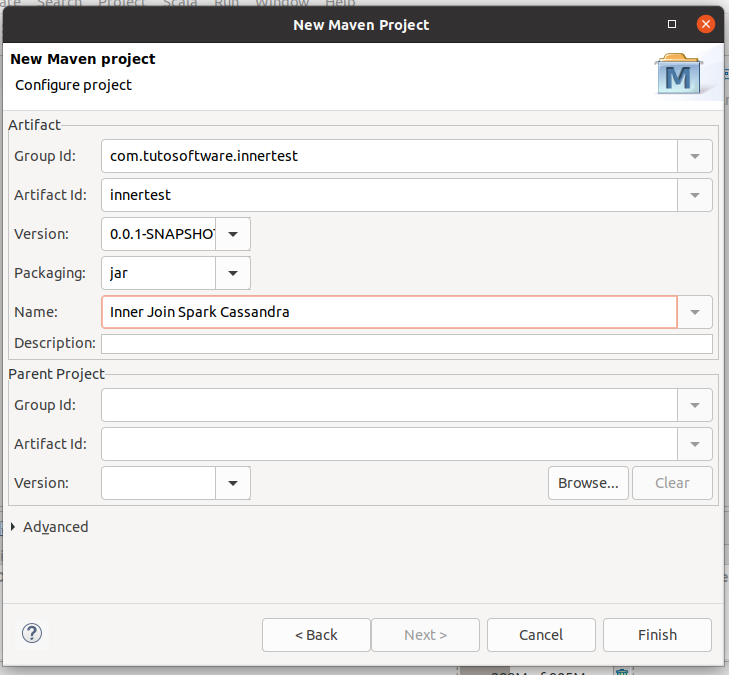Screen dimensions: 729x675
Task: Click the Version field 0.0.1-SNAPSHOT
Action: tap(159, 234)
